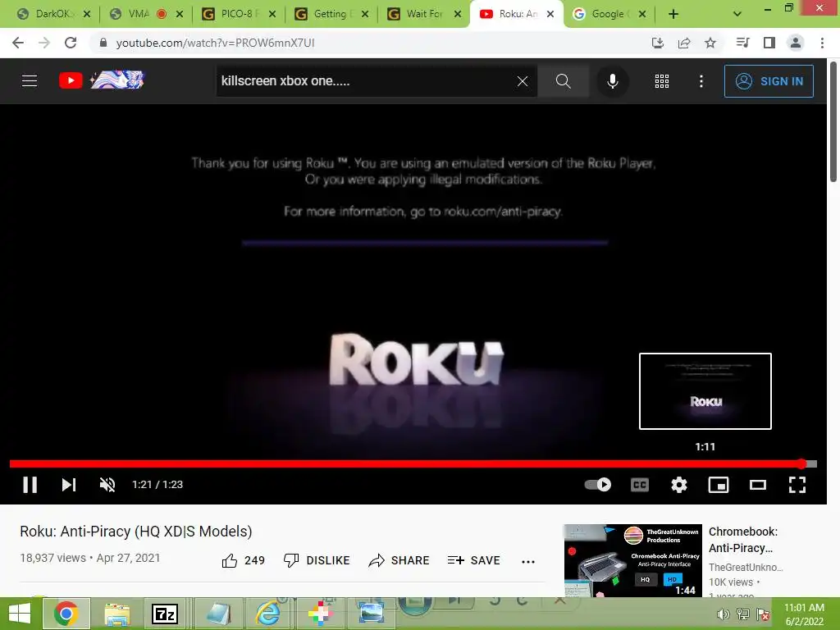
Task: Reload the current page
Action: (x=71, y=43)
